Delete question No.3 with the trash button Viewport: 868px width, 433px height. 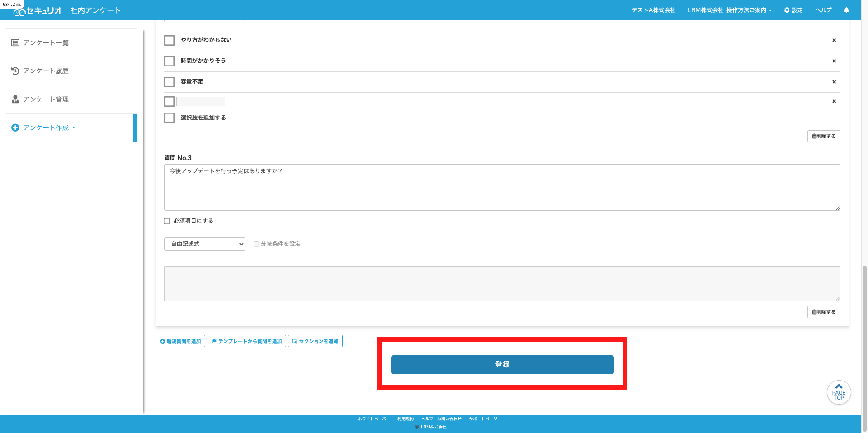click(824, 312)
